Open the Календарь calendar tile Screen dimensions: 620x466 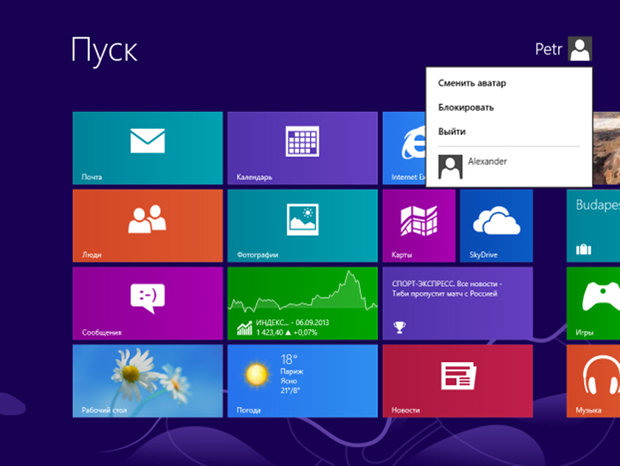(x=302, y=148)
